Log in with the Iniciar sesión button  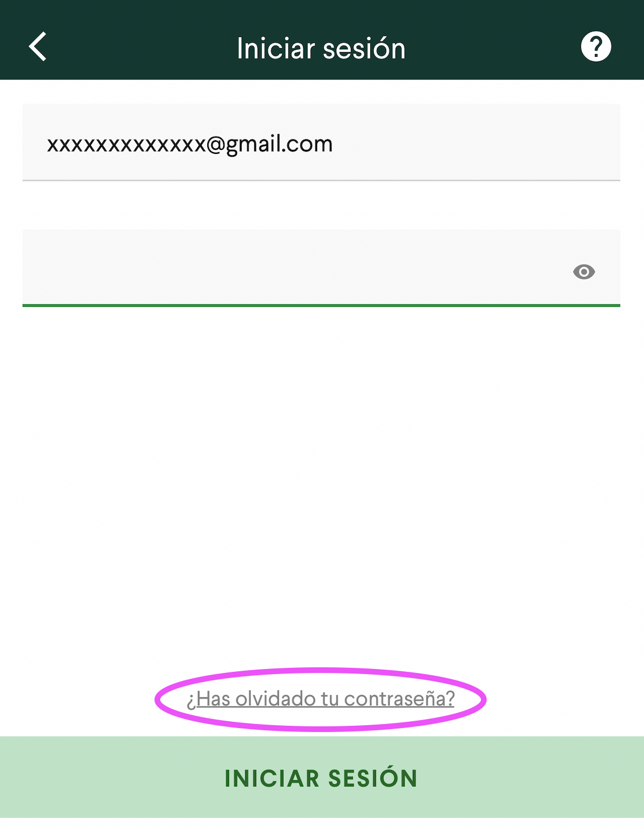[x=322, y=777]
